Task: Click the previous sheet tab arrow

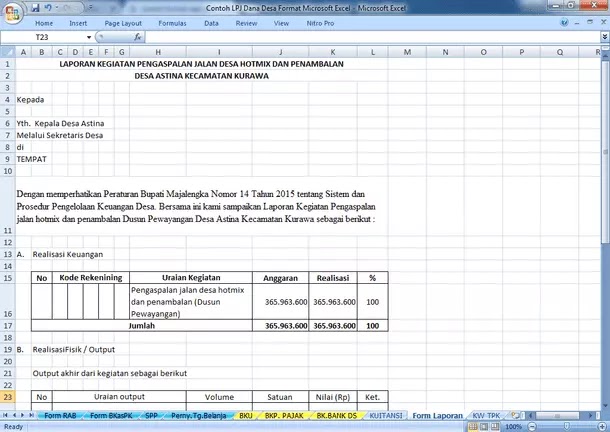Action: point(14,415)
